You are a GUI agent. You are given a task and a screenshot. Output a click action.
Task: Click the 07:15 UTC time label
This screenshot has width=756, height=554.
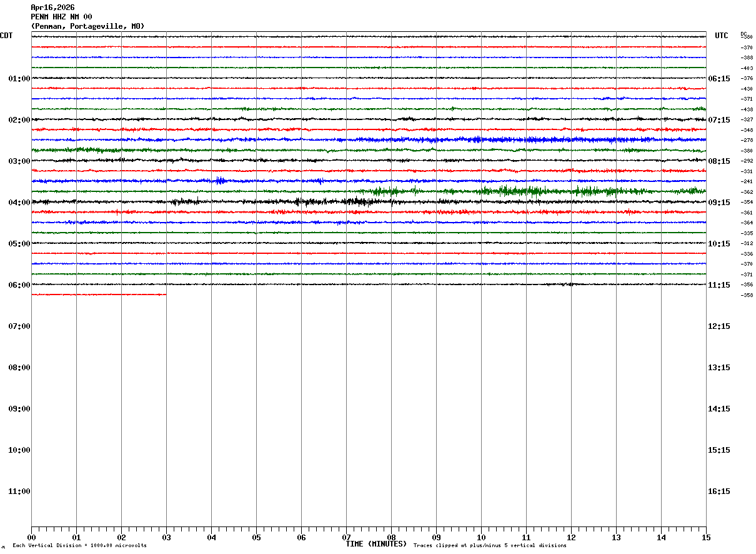[719, 120]
